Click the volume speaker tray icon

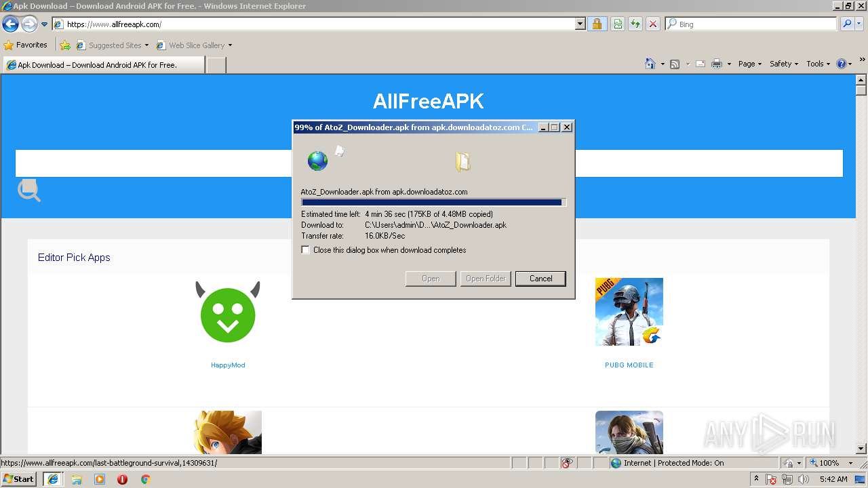803,479
